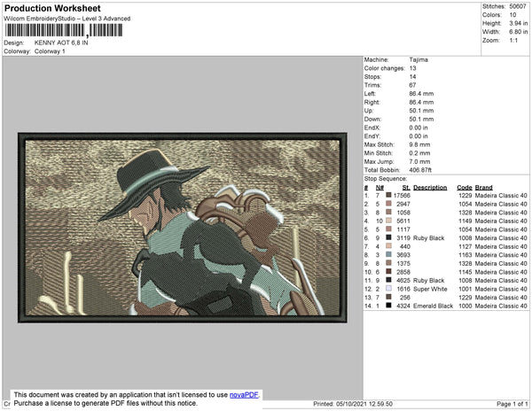Click the 'Printed: 05/10/2021 12.59.50' footer text
The width and height of the screenshot is (532, 411).
point(353,404)
